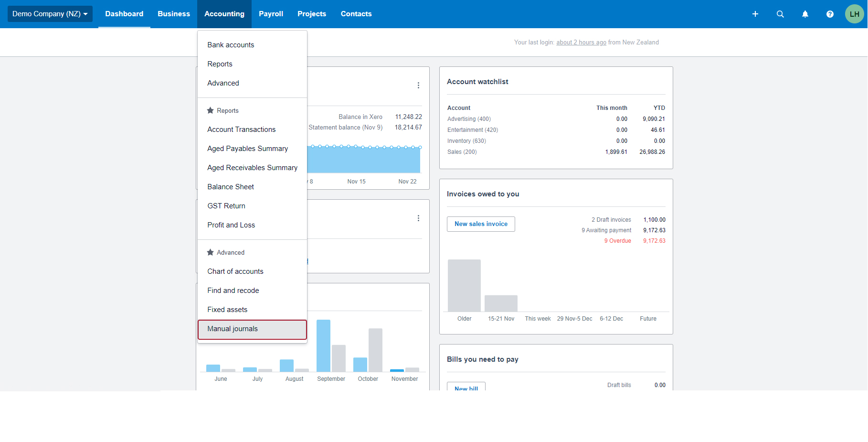Open the bank account widget kebab menu
The image size is (868, 442).
[418, 85]
